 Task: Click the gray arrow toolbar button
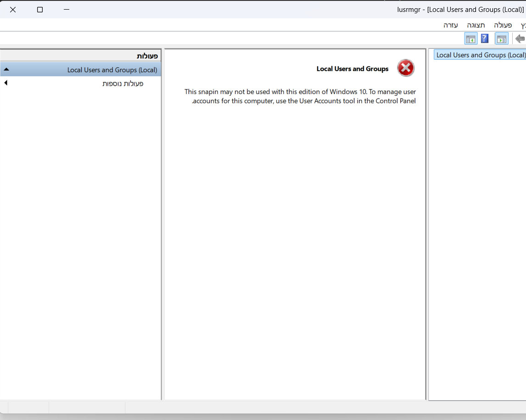click(520, 39)
